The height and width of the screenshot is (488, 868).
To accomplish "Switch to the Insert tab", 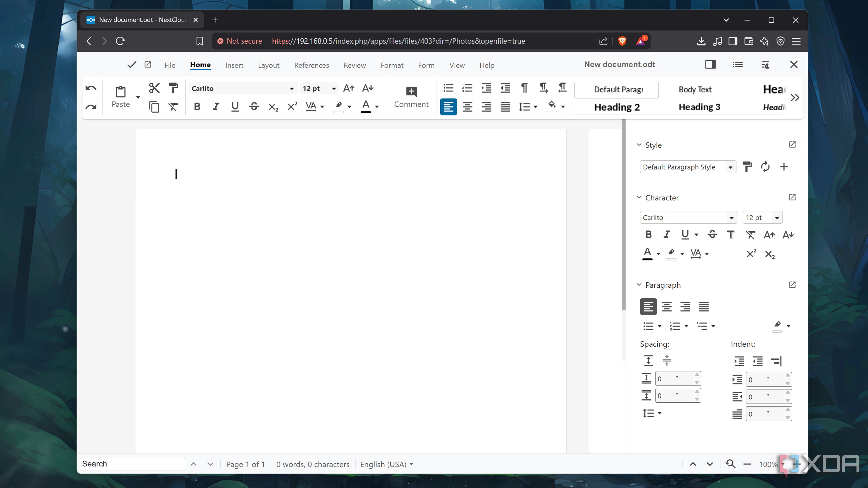I will click(x=234, y=65).
